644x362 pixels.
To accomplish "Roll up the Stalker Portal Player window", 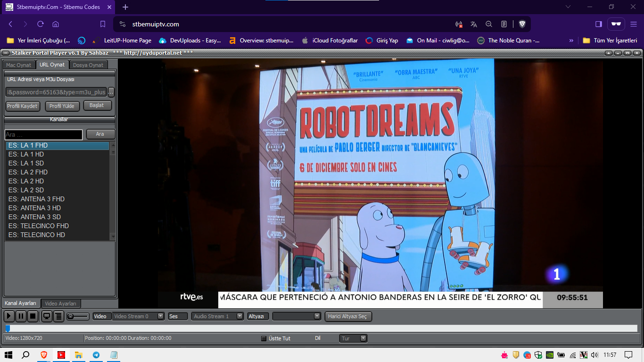I will (x=609, y=53).
